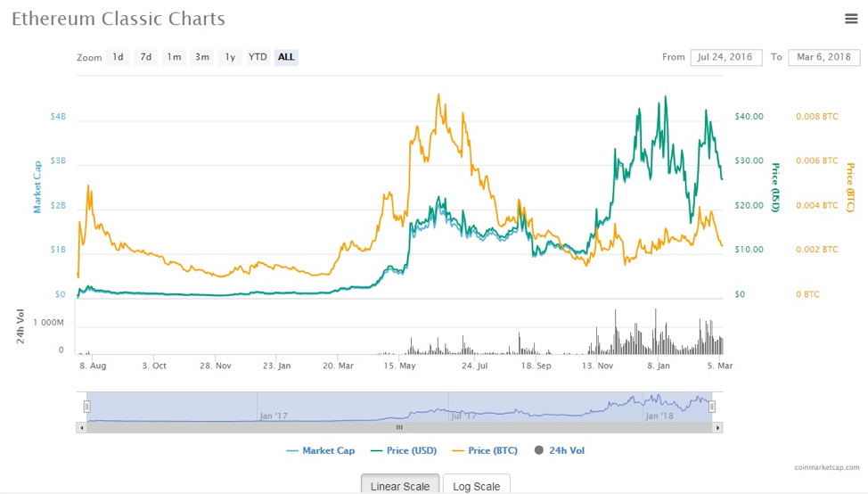Select the ALL zoom range
The width and height of the screenshot is (868, 494).
(286, 57)
